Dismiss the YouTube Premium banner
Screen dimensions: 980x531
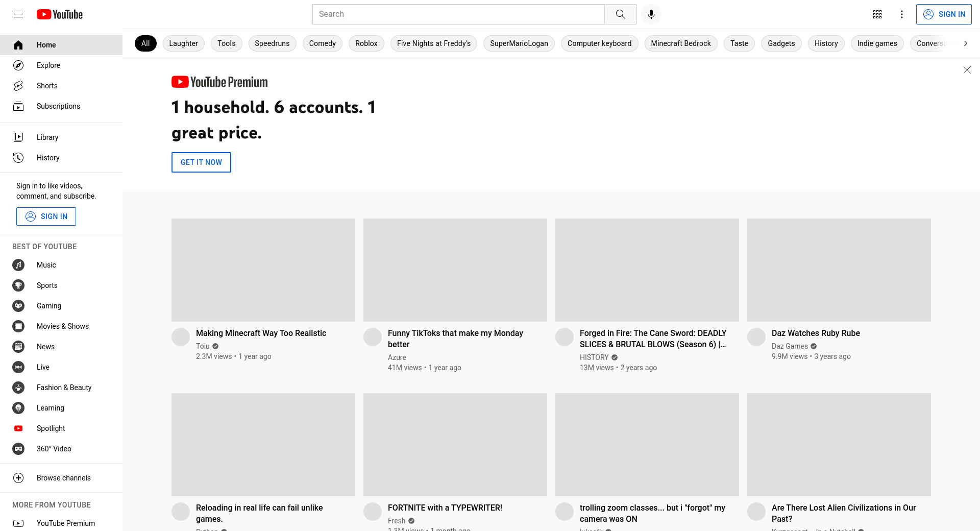point(967,70)
